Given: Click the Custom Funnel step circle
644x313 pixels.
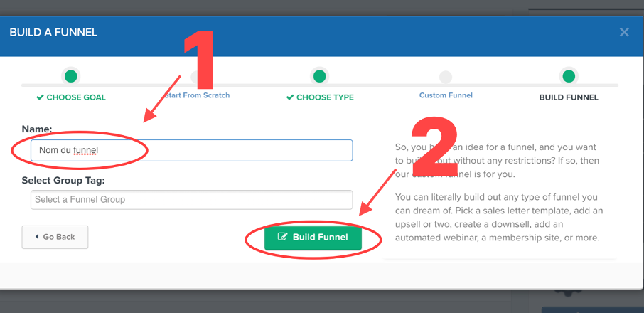Looking at the screenshot, I should click(x=446, y=77).
